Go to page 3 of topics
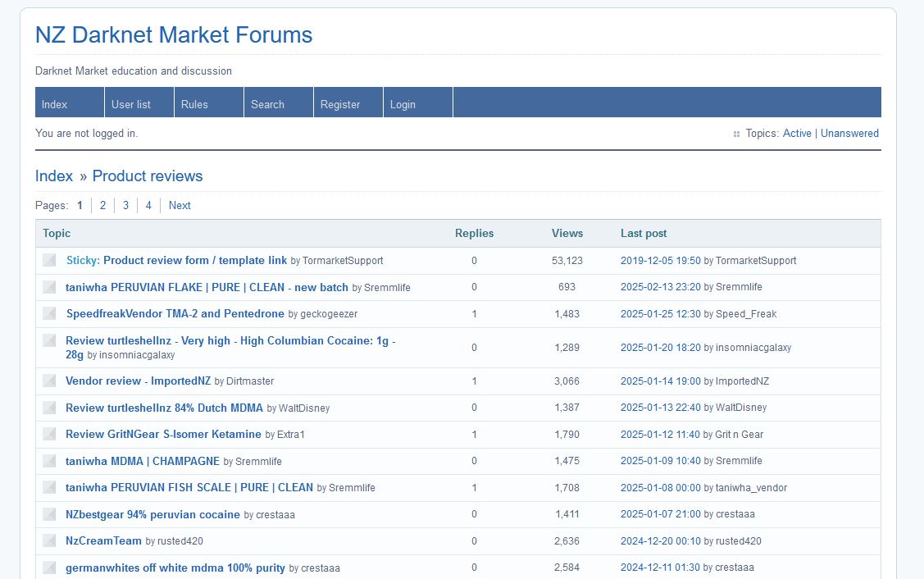 click(125, 205)
